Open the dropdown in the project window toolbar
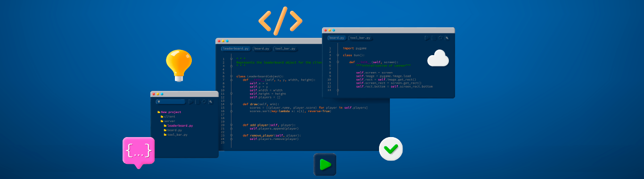 [x=170, y=102]
